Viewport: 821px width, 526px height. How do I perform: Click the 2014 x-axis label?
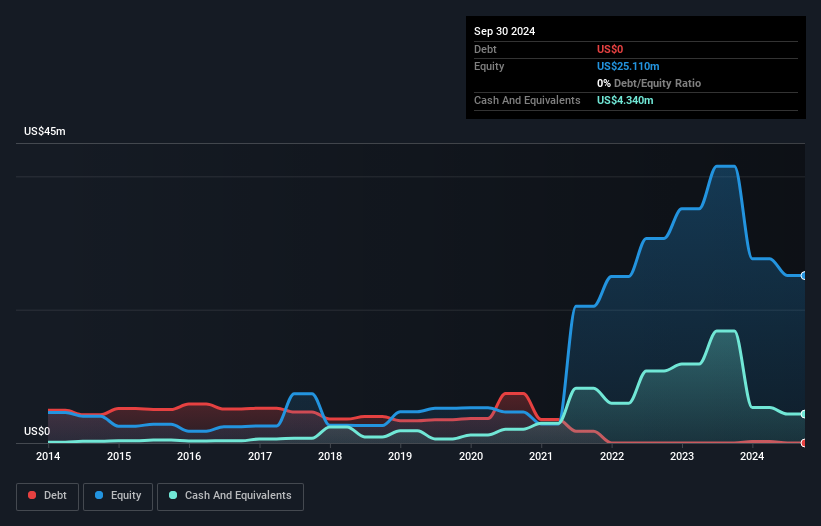(48, 456)
